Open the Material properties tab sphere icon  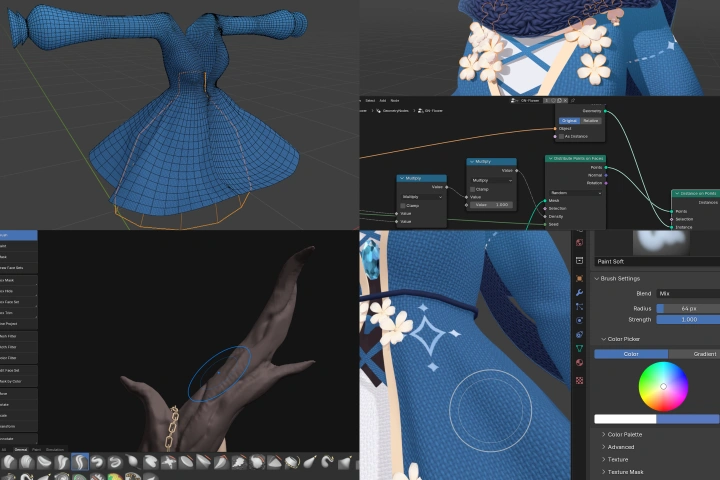coord(579,362)
